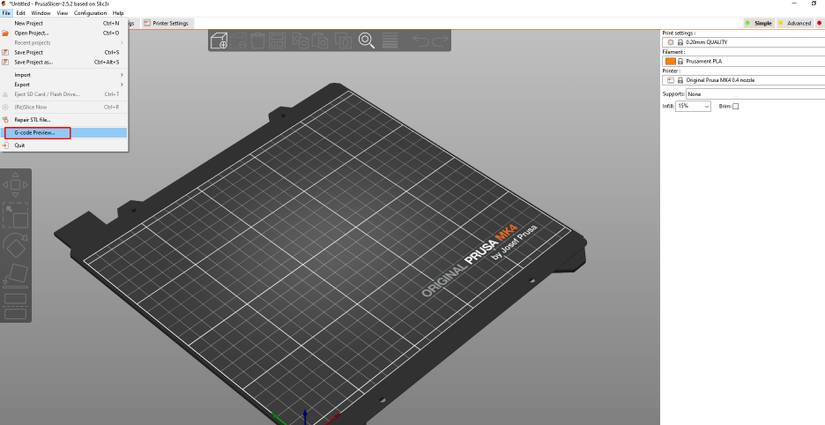Choose Open Project... from File menu
The width and height of the screenshot is (825, 425).
point(64,33)
